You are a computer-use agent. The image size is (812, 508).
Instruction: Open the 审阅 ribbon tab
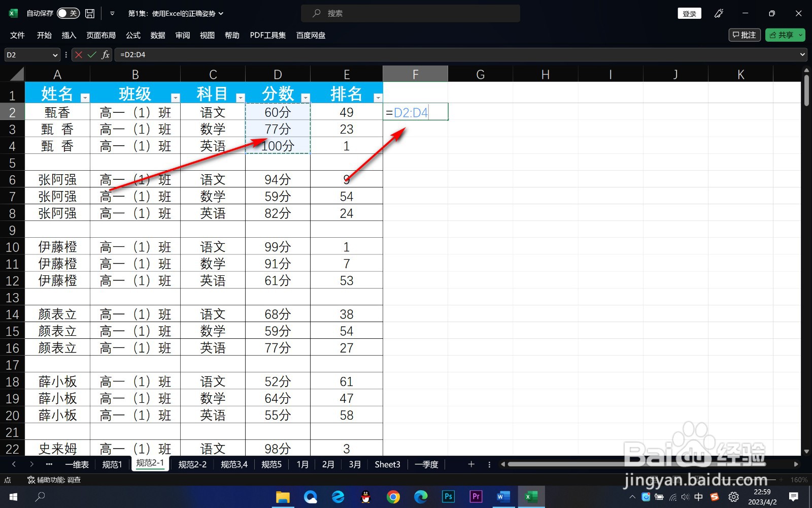pyautogui.click(x=183, y=35)
